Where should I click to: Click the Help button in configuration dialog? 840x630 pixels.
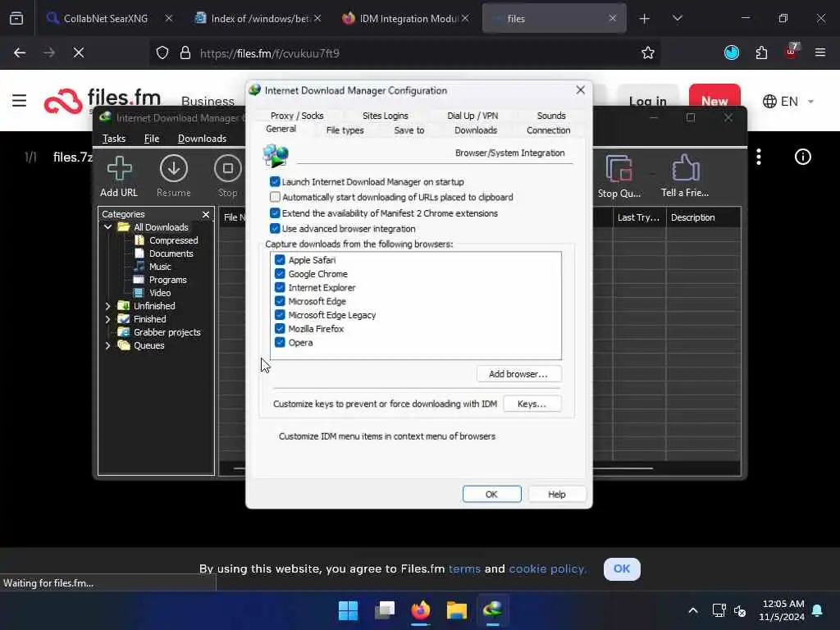coord(557,494)
